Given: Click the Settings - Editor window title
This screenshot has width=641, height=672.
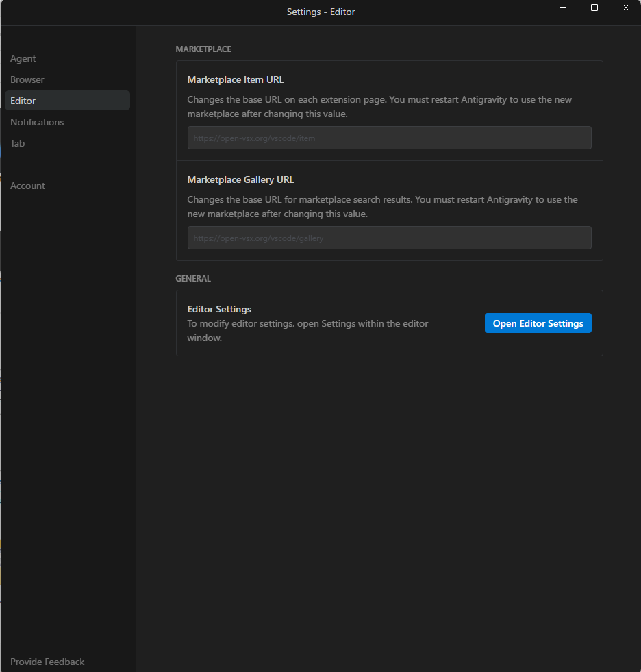Looking at the screenshot, I should (x=320, y=12).
